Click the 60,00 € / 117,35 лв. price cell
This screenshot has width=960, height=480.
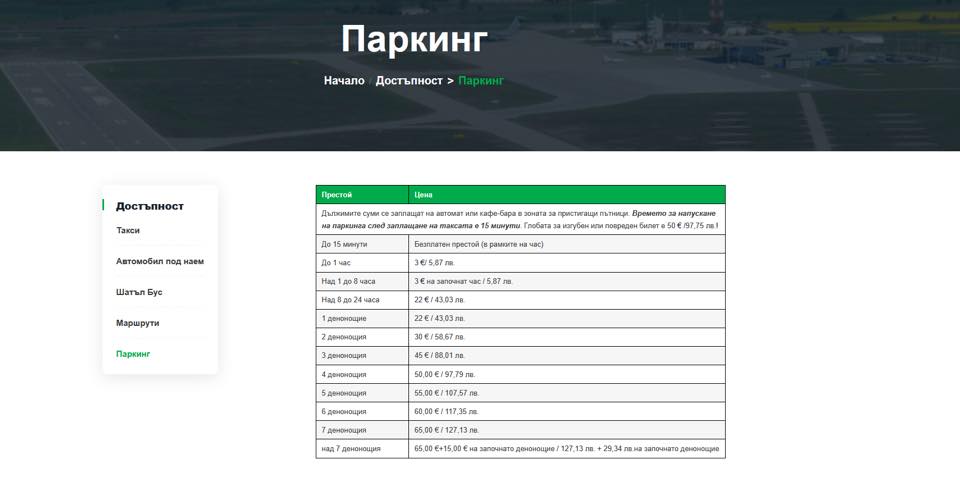(x=446, y=412)
